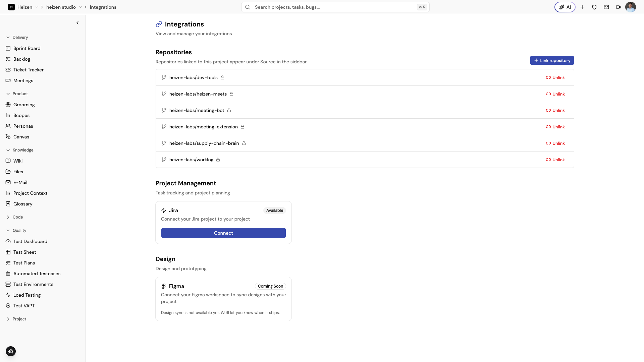Open the shield icon in top bar
644x362 pixels.
click(594, 7)
